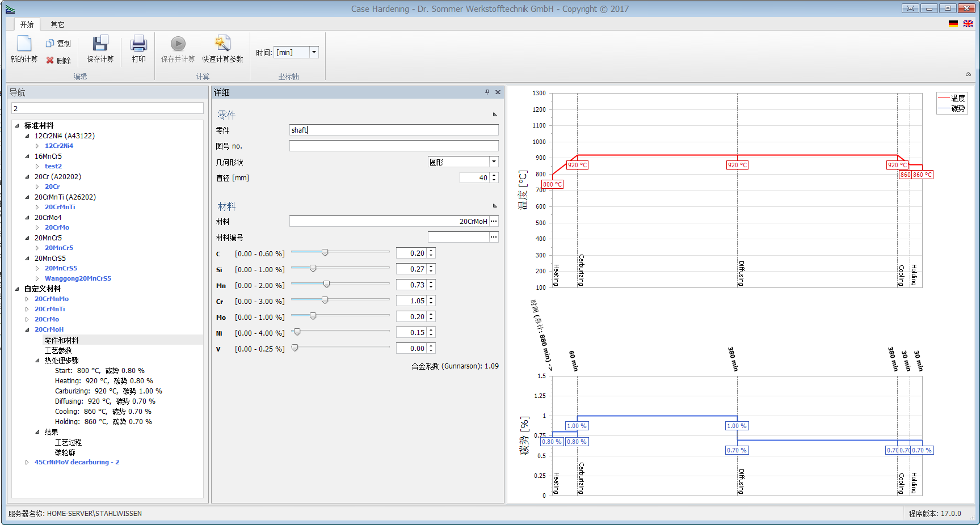The height and width of the screenshot is (525, 980).
Task: Collapse the 标准材料 tree node
Action: tap(17, 126)
